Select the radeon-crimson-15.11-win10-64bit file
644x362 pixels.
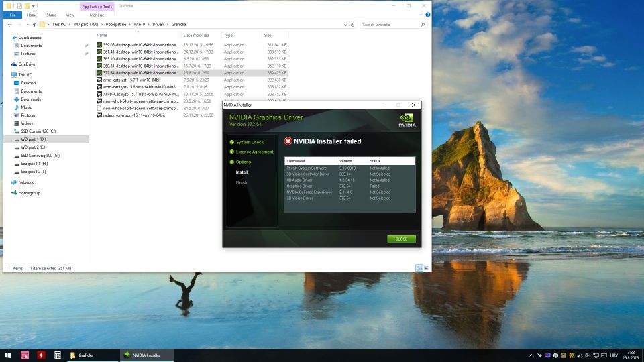pos(133,115)
